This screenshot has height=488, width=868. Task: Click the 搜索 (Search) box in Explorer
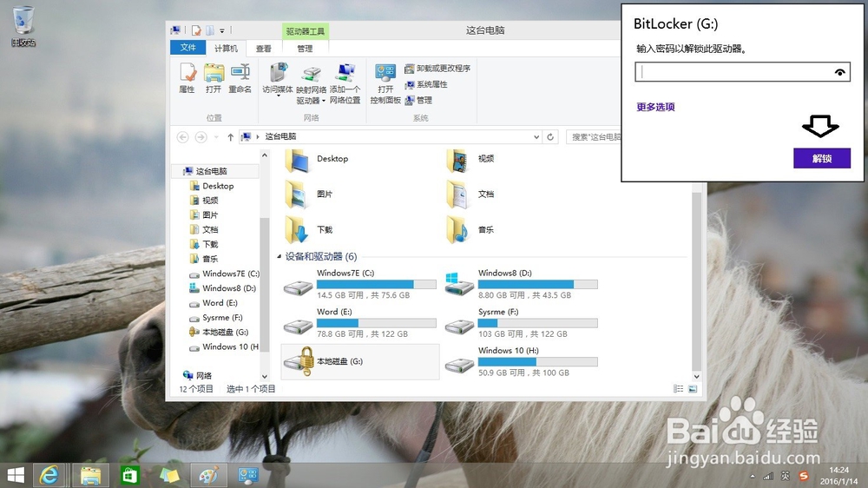[x=594, y=137]
